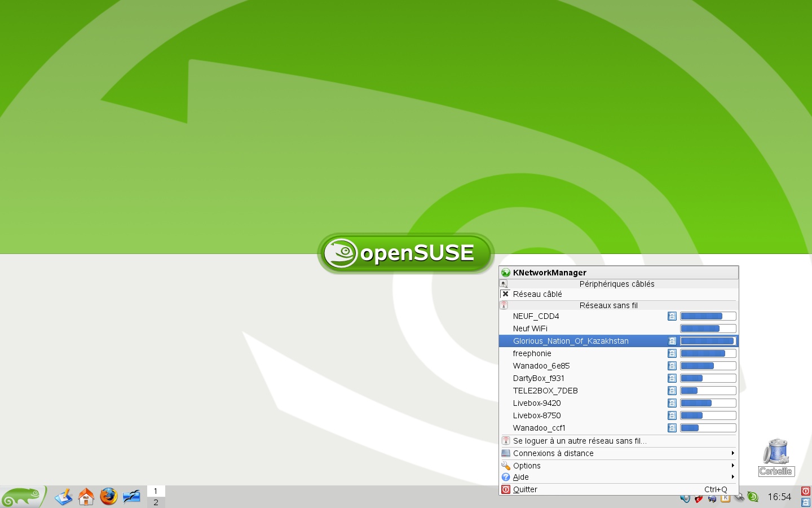This screenshot has width=812, height=508.
Task: Open the openSUSE chameleon start menu
Action: pos(23,497)
